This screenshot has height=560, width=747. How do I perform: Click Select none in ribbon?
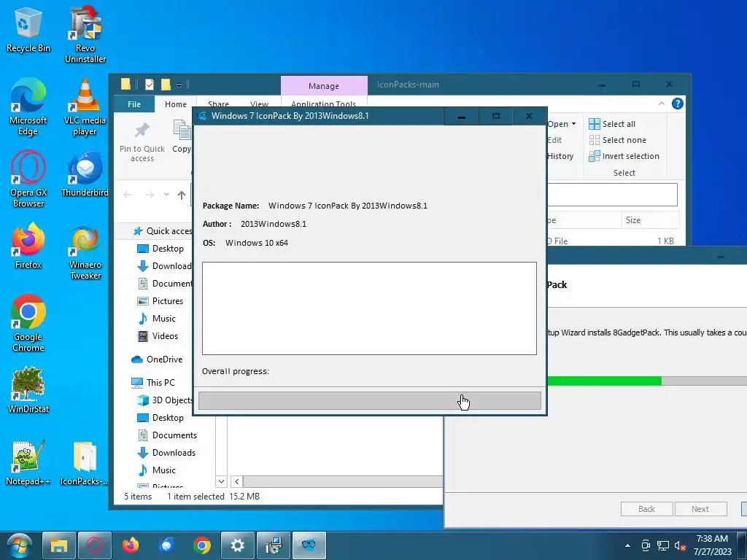pos(617,140)
